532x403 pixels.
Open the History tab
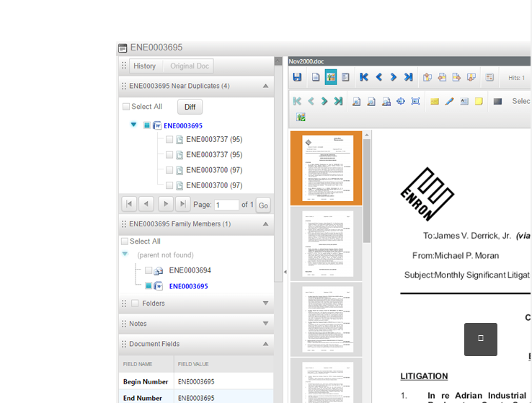(144, 66)
